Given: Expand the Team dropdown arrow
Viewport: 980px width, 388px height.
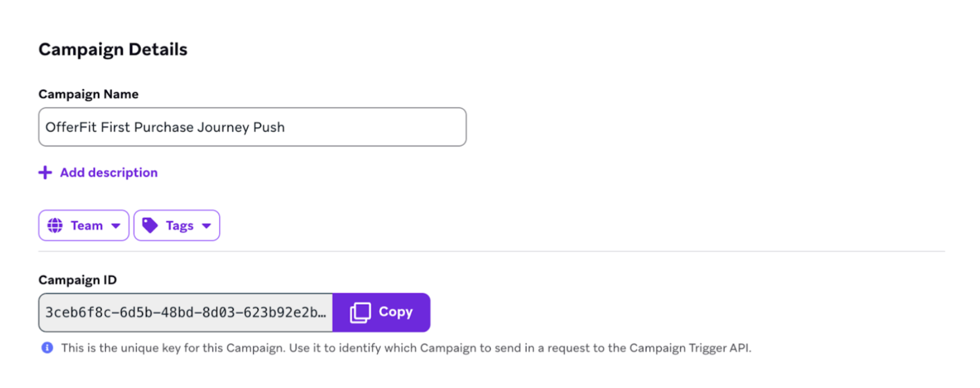Looking at the screenshot, I should 116,226.
